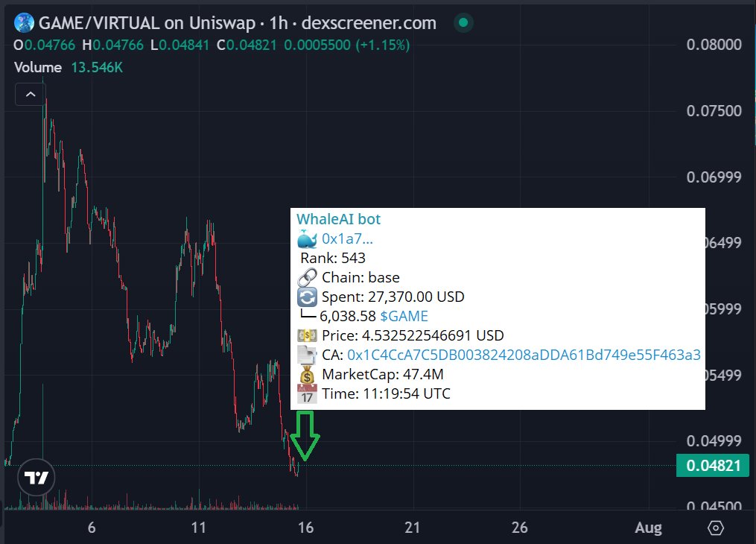Click the chain link emoji icon
Screen dimensions: 756x544
[x=307, y=277]
